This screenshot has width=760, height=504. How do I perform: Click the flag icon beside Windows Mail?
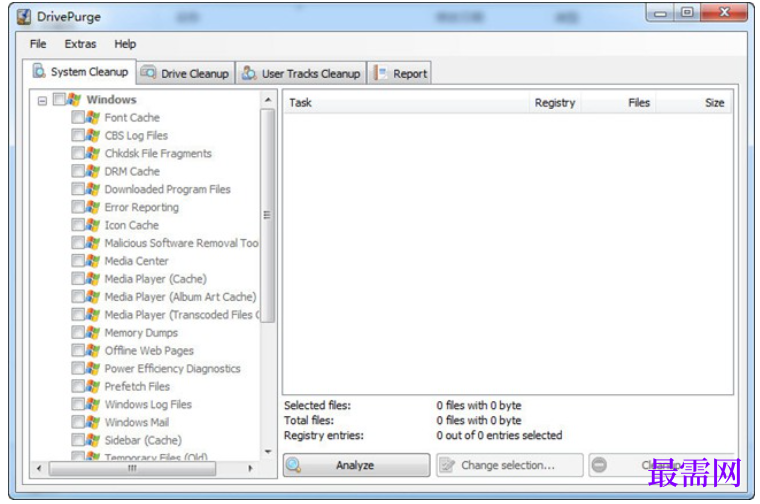[93, 422]
